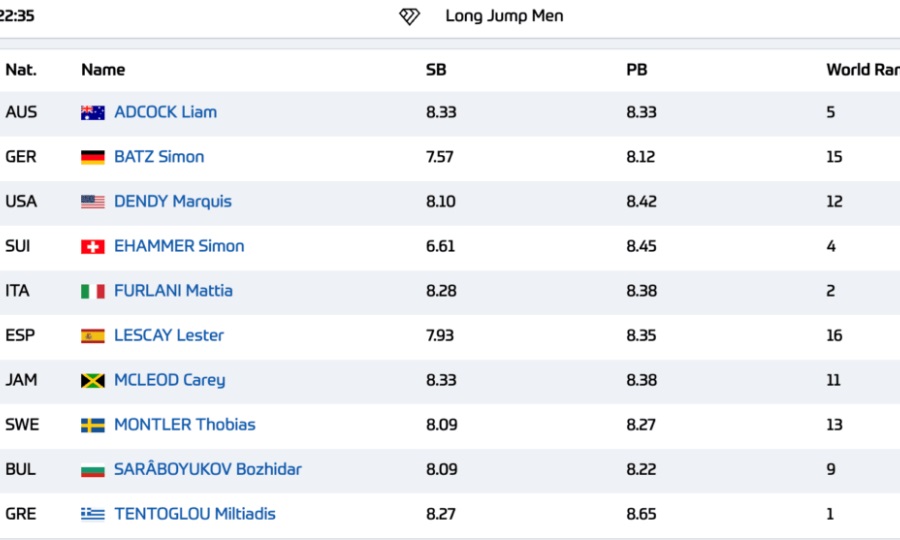
Task: Click the USA flag icon
Action: coord(92,202)
